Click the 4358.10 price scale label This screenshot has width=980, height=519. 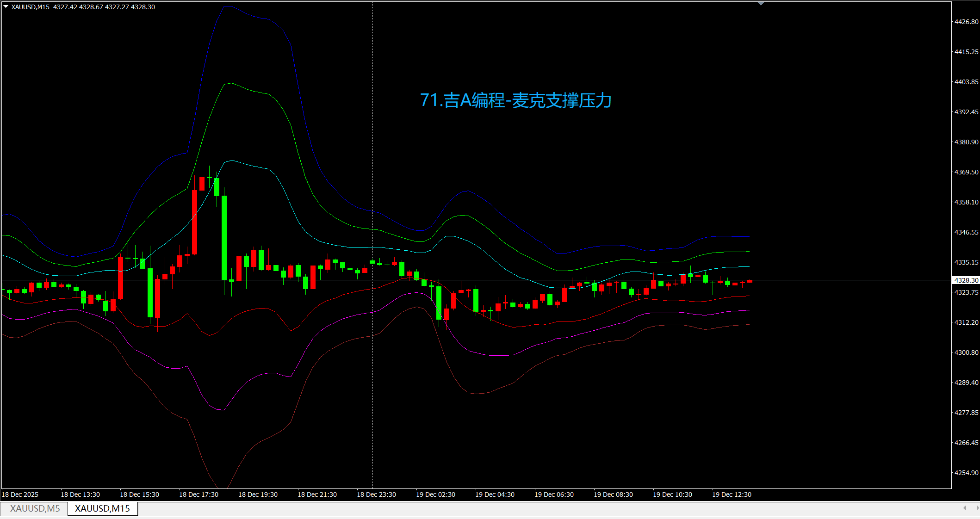click(966, 202)
